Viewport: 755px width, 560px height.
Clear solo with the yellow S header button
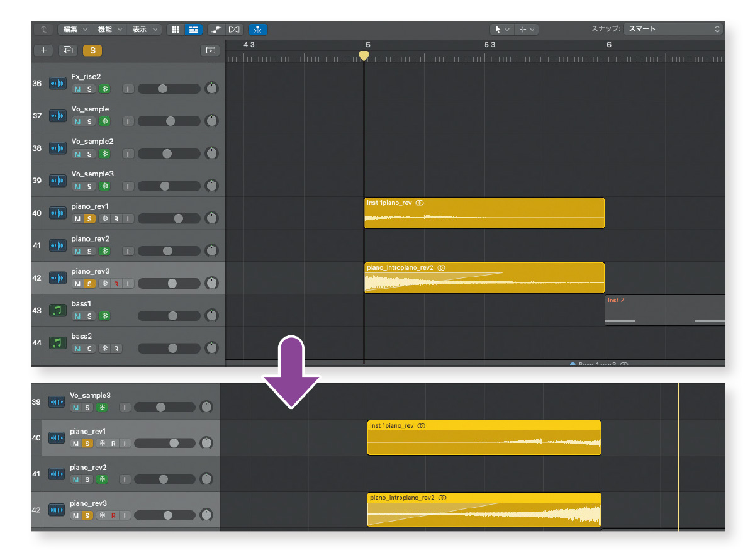pyautogui.click(x=92, y=50)
